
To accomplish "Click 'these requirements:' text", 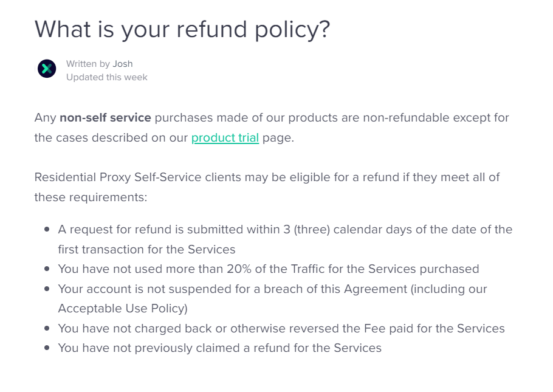I will pyautogui.click(x=91, y=198).
